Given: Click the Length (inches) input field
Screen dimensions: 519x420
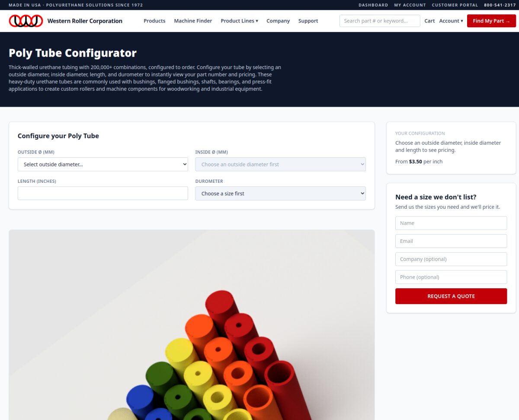Looking at the screenshot, I should click(x=103, y=193).
